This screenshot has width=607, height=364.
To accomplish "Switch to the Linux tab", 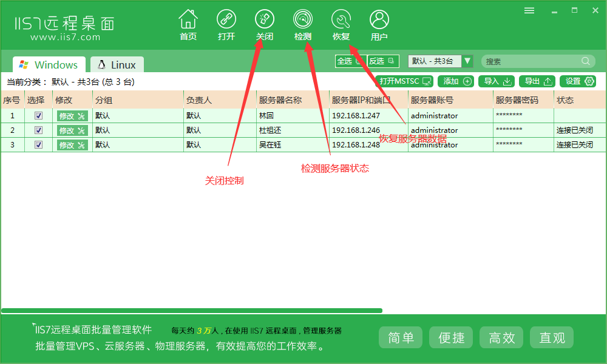I will click(117, 64).
